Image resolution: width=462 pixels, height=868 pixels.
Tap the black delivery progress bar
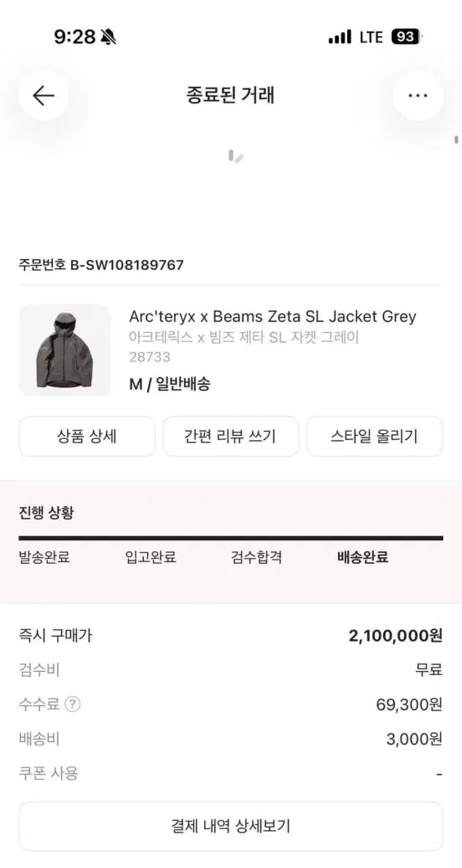pos(231,538)
